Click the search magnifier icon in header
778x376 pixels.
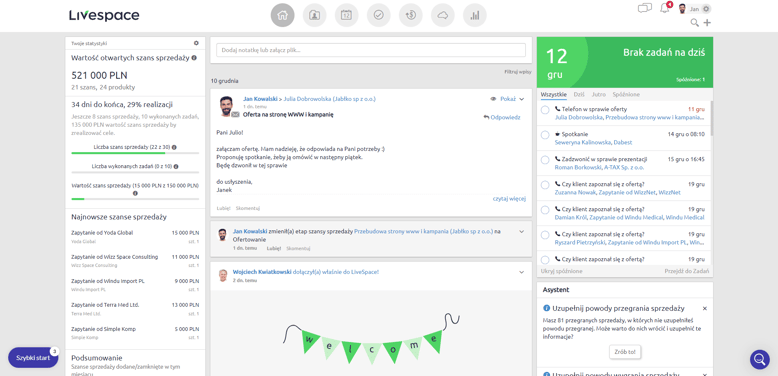tap(695, 22)
